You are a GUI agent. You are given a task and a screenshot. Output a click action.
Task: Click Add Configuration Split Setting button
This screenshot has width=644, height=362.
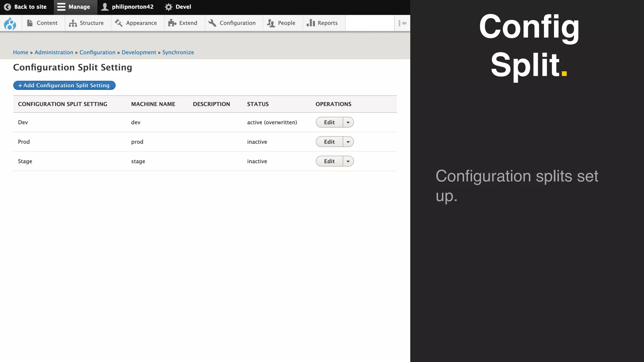coord(64,85)
